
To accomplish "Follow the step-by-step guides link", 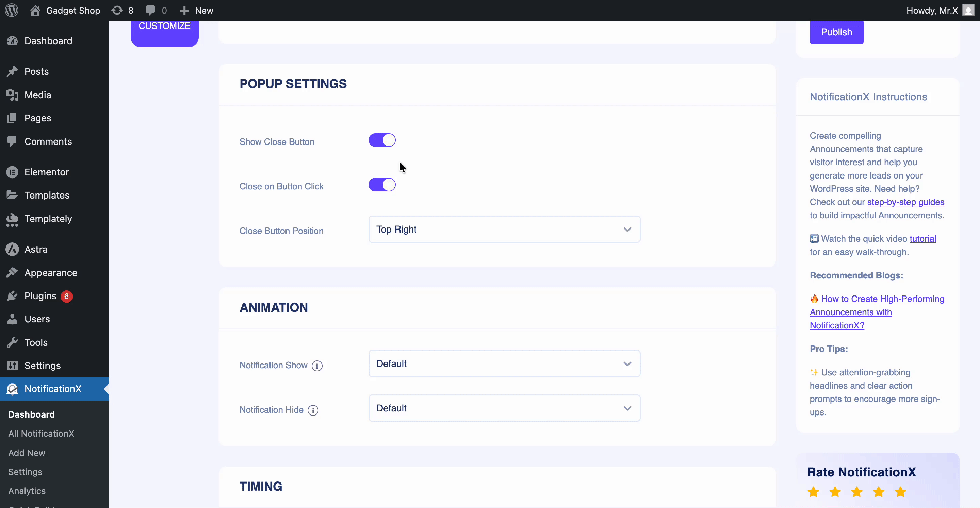I will click(905, 202).
